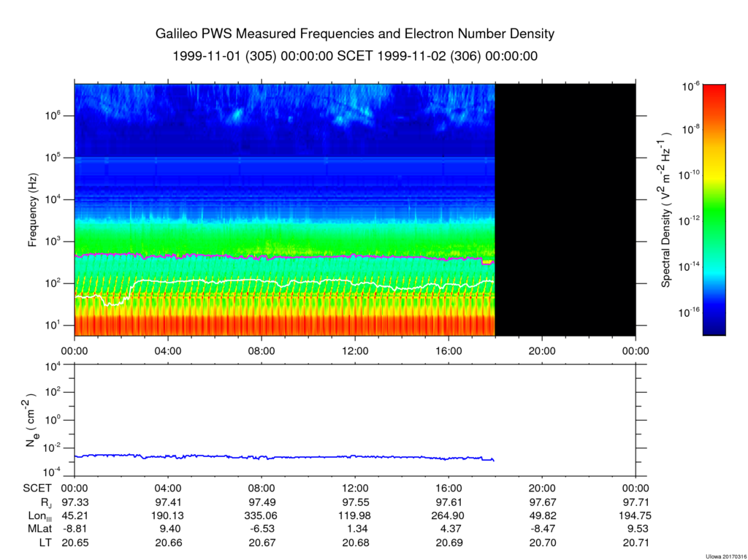
Task: Select the MLat value 1.34
Action: tap(359, 529)
